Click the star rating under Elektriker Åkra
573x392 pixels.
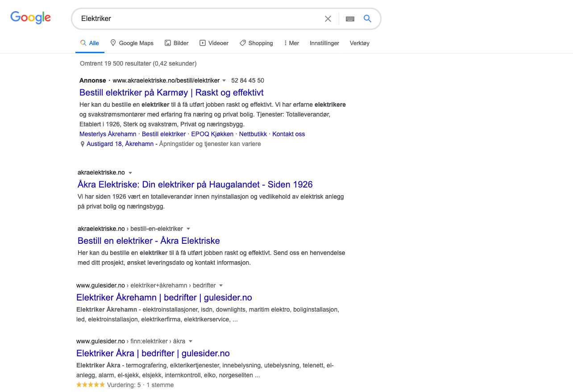point(91,385)
